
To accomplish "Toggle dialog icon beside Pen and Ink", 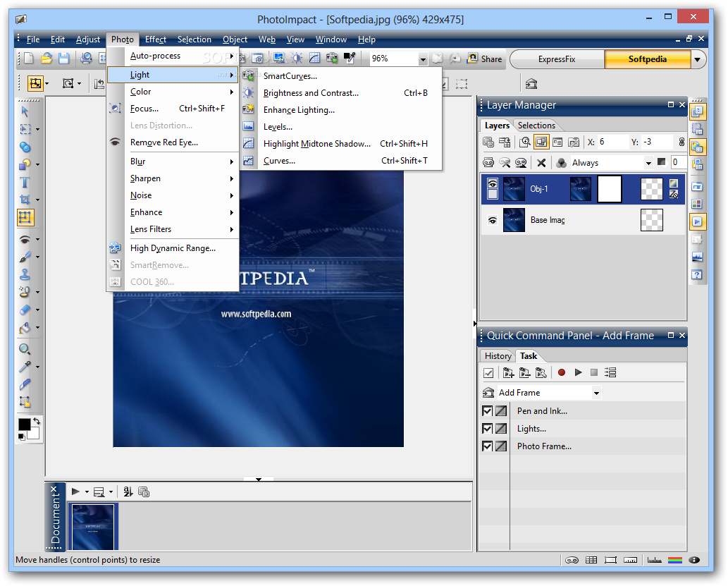I will pos(501,411).
